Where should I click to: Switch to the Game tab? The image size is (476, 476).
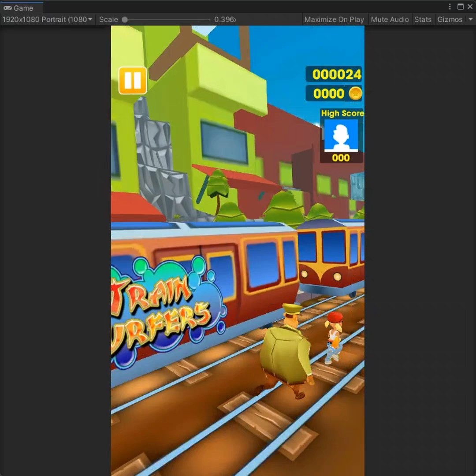[22, 7]
